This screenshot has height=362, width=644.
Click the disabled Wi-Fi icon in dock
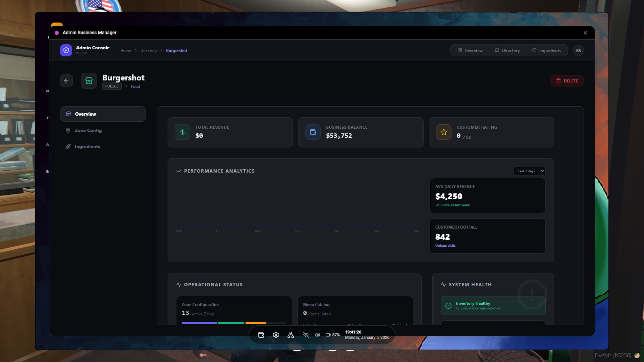point(306,335)
